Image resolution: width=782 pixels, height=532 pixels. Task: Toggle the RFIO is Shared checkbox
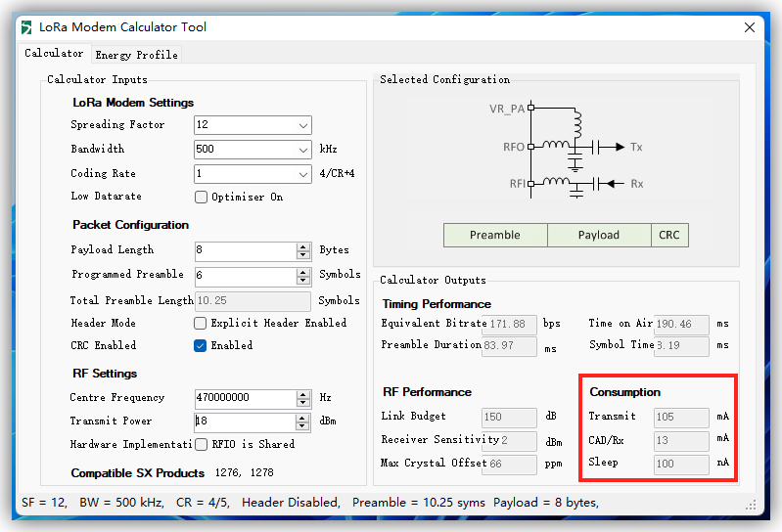point(201,444)
